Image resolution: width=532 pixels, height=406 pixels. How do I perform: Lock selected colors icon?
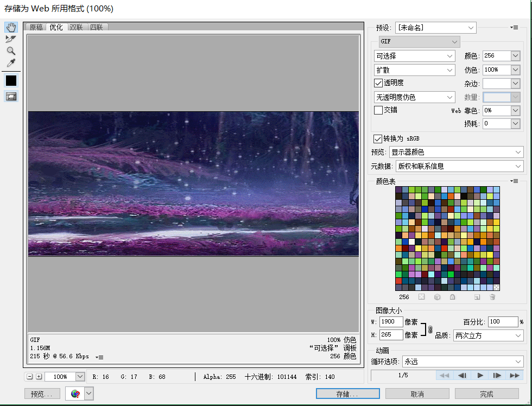click(452, 297)
